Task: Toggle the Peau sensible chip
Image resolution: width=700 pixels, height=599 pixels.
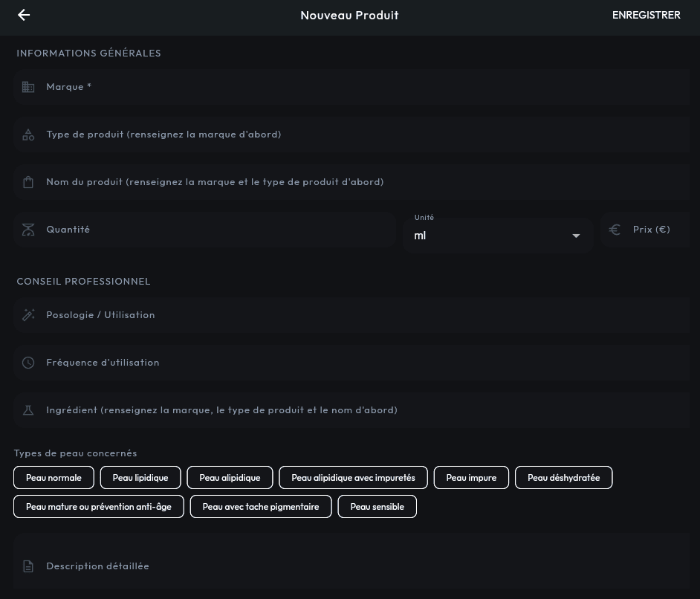Action: [x=377, y=507]
